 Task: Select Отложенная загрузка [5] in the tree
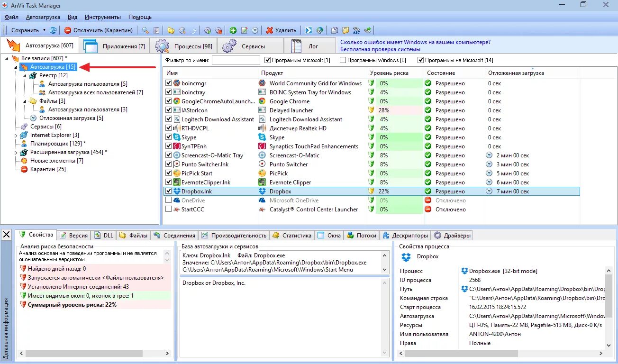point(71,118)
